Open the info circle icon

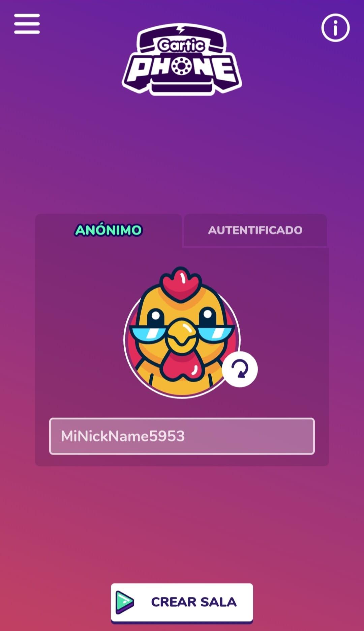pos(335,28)
